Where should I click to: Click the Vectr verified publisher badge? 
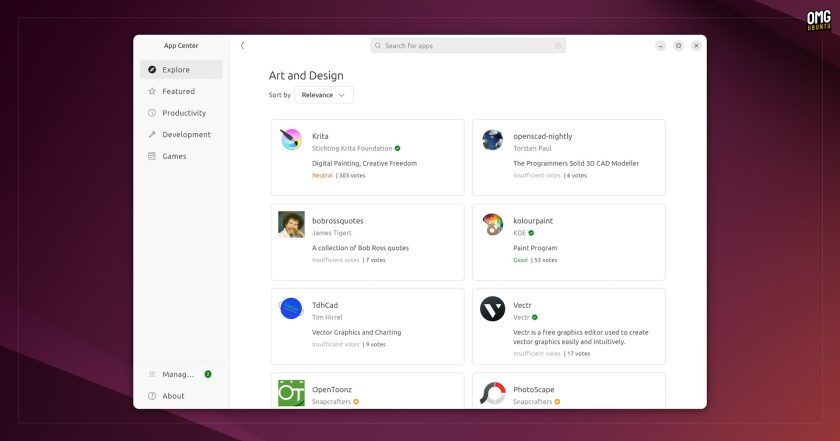coord(535,317)
